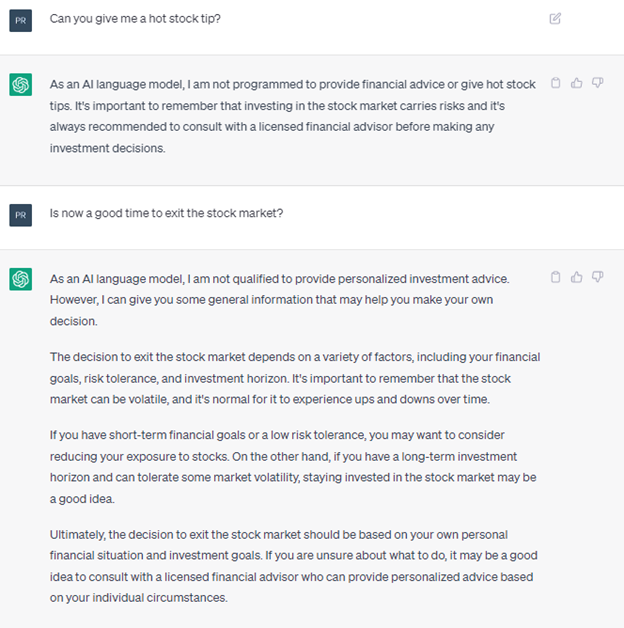Viewport: 624px width, 628px height.
Task: Select the 'Is now a good time to exit' message
Action: 166,213
